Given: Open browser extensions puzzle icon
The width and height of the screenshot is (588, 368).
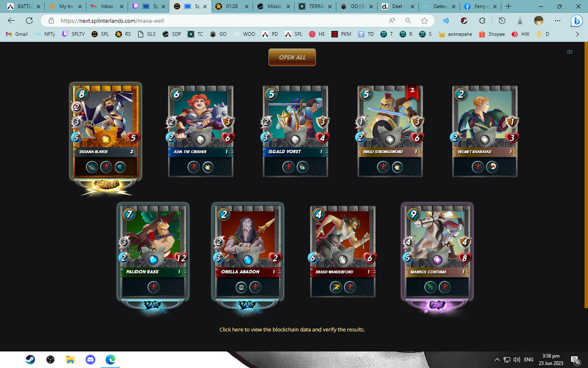Looking at the screenshot, I should 482,21.
